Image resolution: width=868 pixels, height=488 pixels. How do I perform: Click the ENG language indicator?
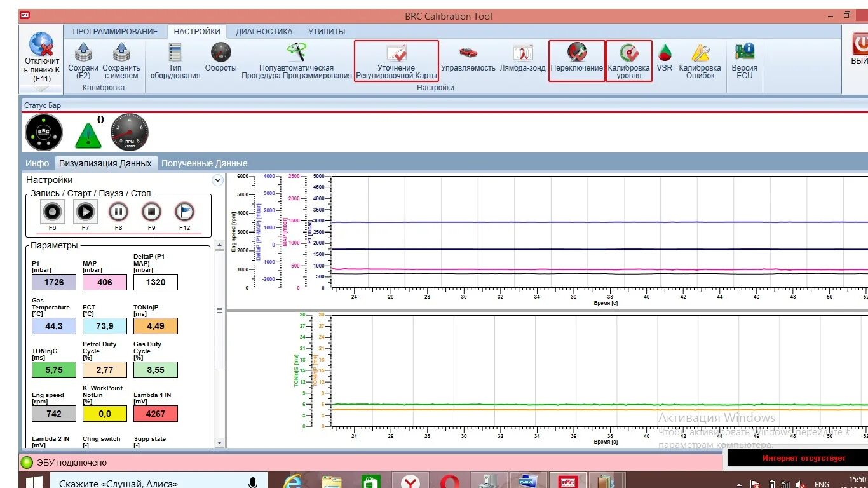pyautogui.click(x=822, y=484)
